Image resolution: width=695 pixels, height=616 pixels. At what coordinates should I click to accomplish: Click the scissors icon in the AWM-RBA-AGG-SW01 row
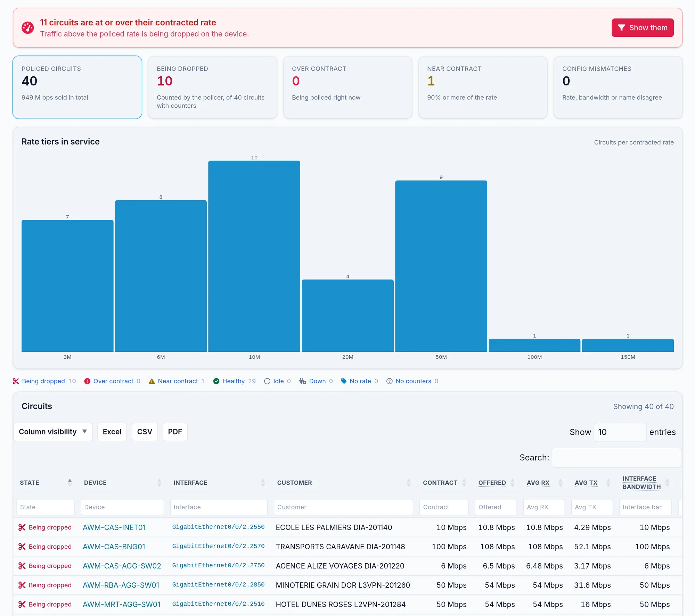coord(22,585)
